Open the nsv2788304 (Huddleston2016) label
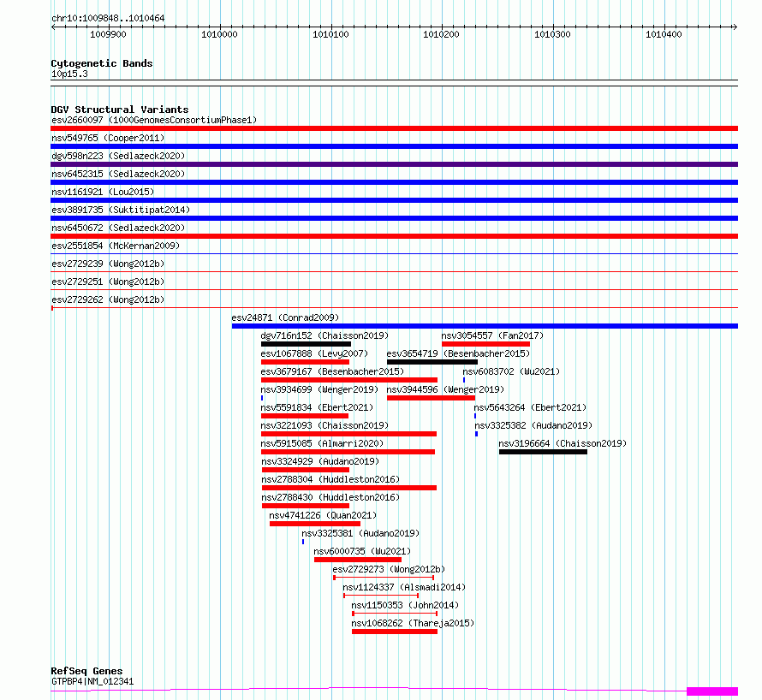The width and height of the screenshot is (762, 700). pos(330,479)
